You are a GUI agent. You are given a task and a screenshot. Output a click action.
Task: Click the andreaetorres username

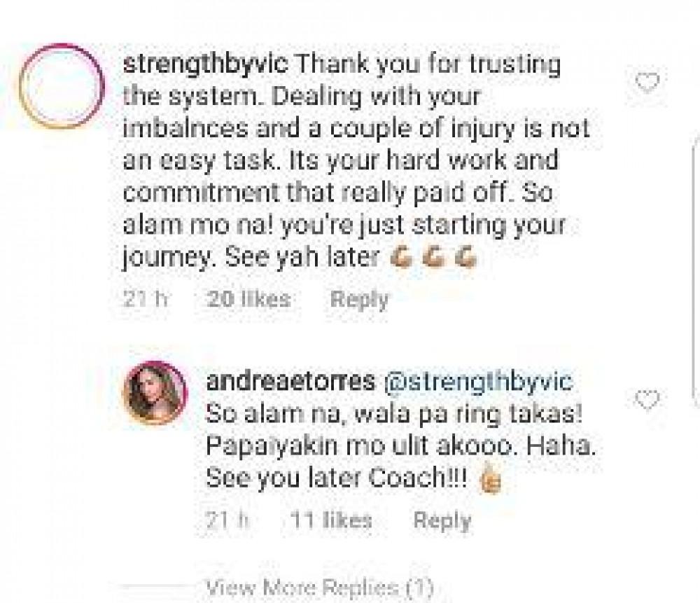click(290, 382)
